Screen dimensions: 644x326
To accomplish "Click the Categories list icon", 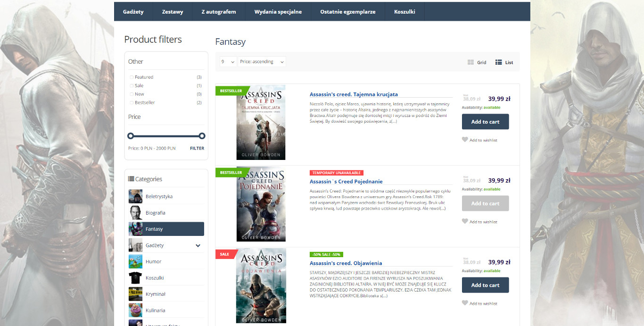I will (131, 179).
